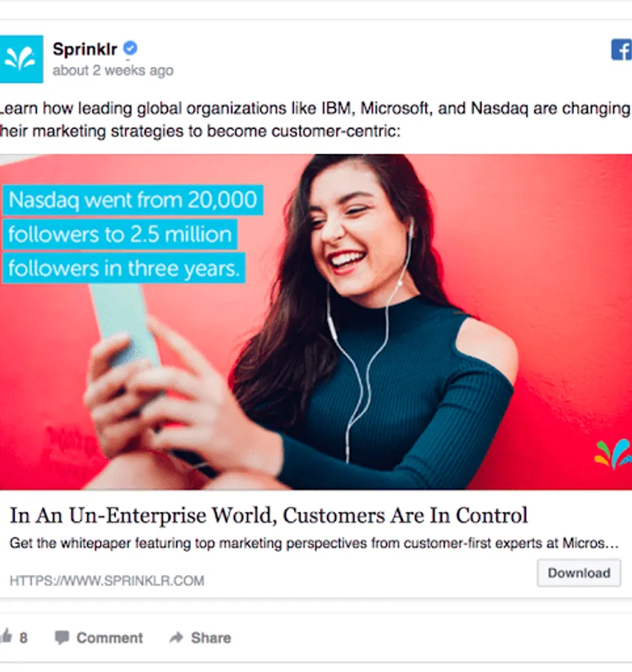Click the 'followers in three years' banner

[x=124, y=268]
